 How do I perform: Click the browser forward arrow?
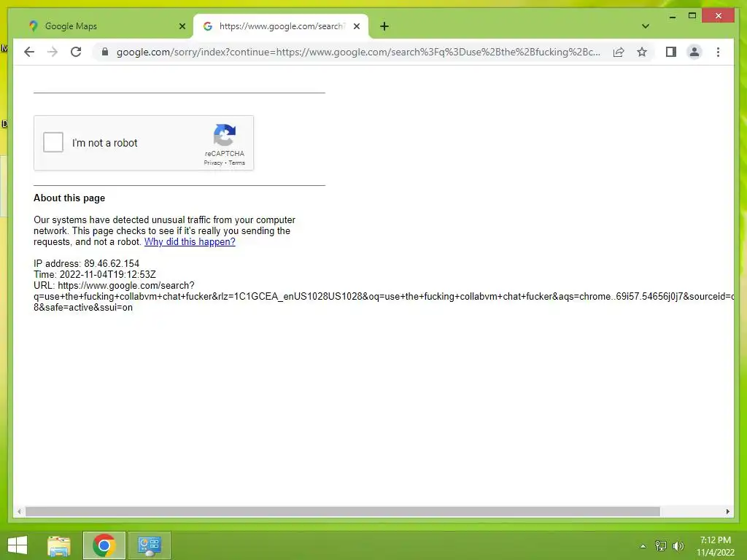click(x=53, y=52)
